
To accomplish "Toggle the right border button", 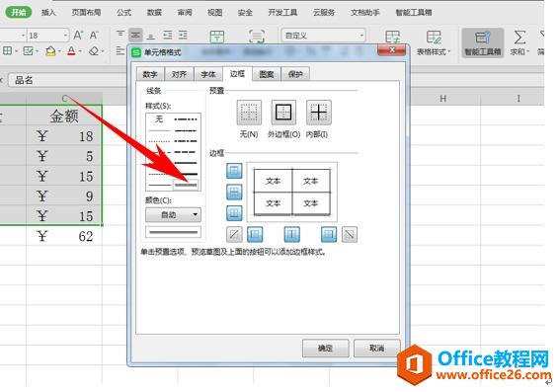I will [329, 234].
